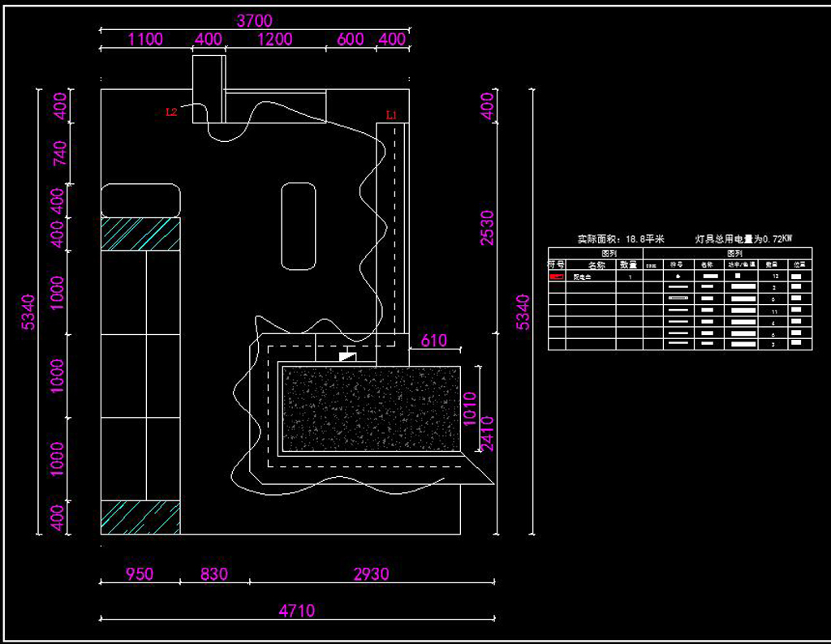Screen dimensions: 831x644
Task: Click the 610 dimension text
Action: (434, 341)
